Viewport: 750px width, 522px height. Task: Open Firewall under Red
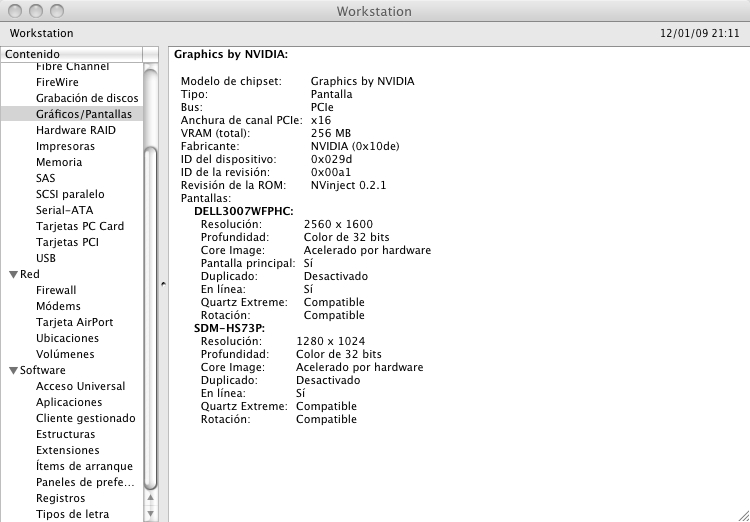(x=56, y=290)
